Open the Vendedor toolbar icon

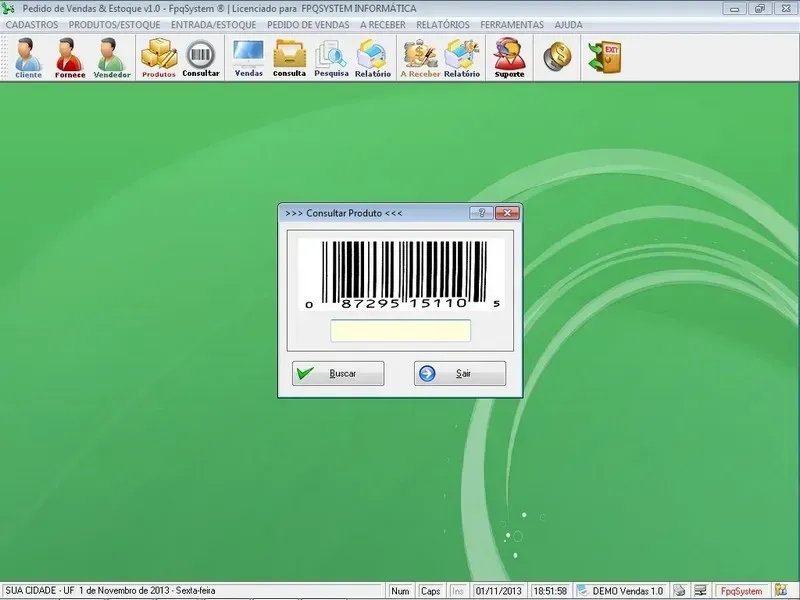(x=112, y=58)
